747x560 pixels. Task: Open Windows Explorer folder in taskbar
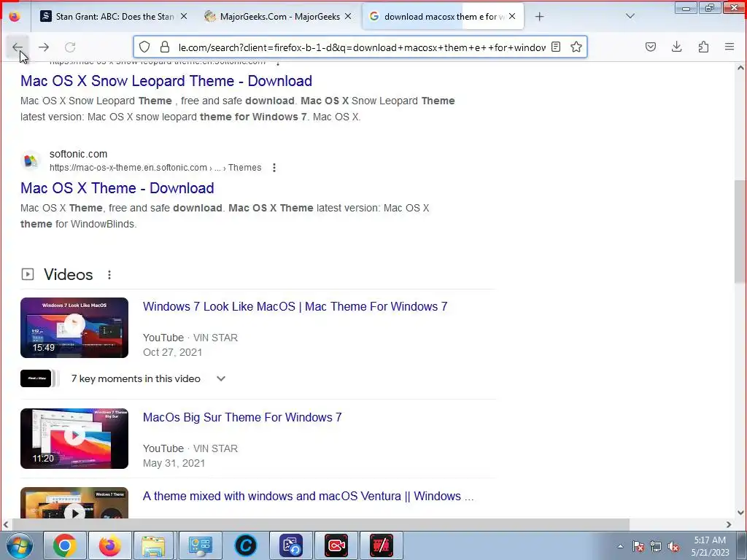153,545
